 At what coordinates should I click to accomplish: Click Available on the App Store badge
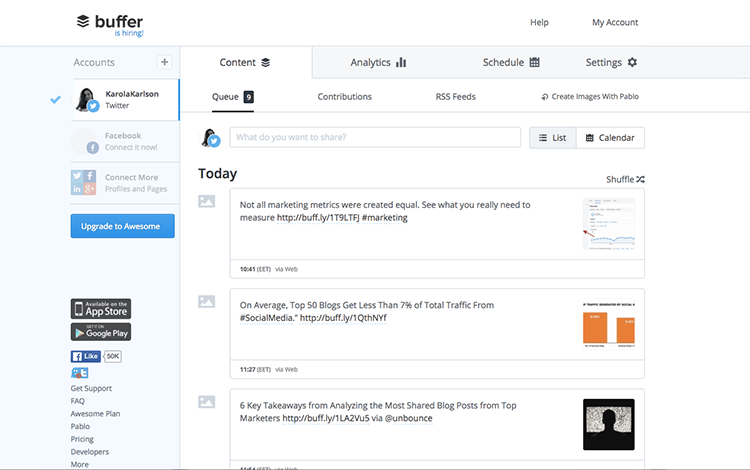[x=101, y=309]
